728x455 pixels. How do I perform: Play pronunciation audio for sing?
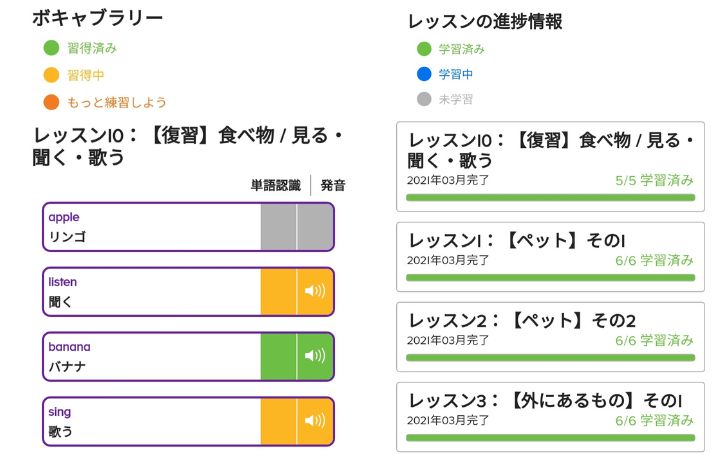pyautogui.click(x=315, y=421)
